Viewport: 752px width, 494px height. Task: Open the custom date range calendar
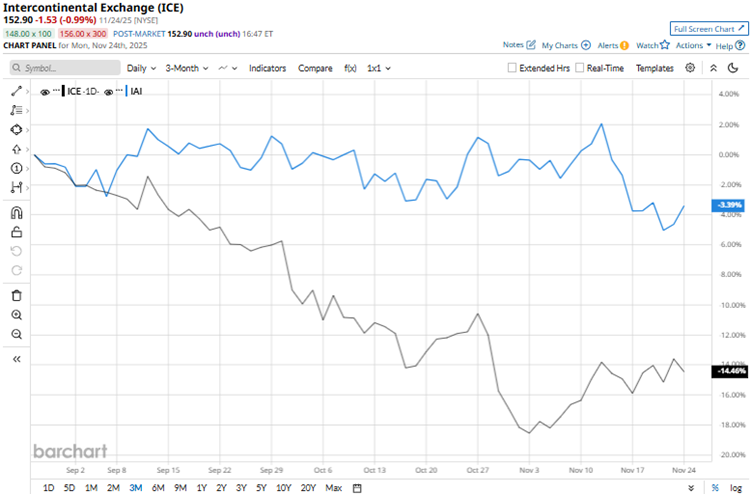point(357,488)
